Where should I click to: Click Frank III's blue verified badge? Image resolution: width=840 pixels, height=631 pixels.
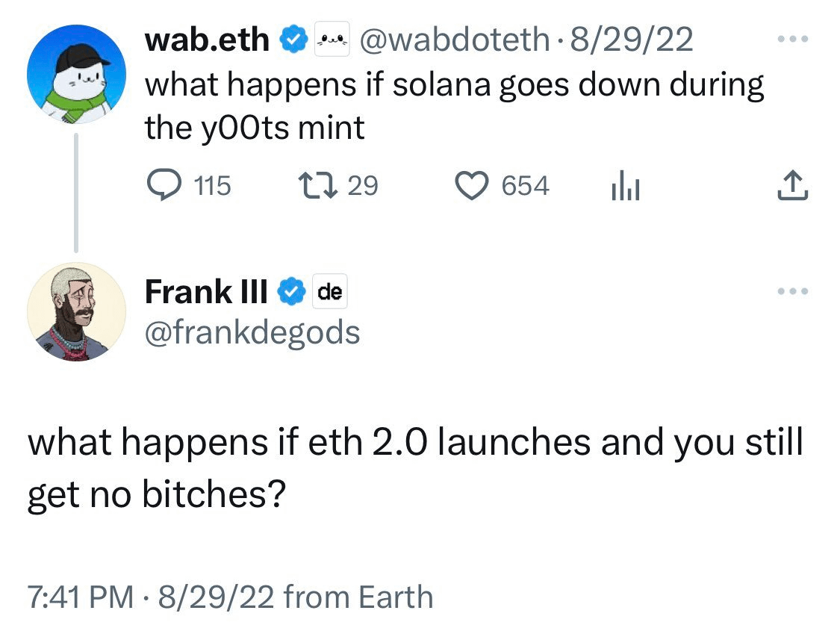tap(291, 291)
